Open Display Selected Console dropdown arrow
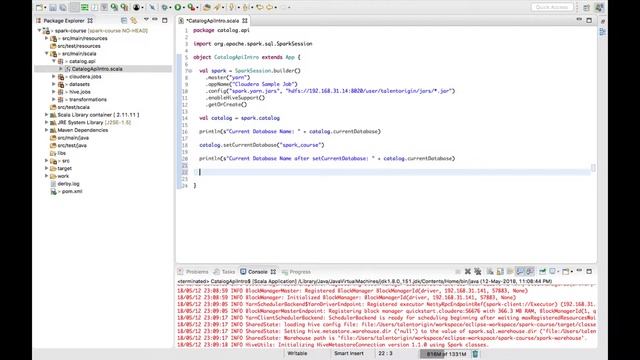The height and width of the screenshot is (360, 640). (558, 272)
